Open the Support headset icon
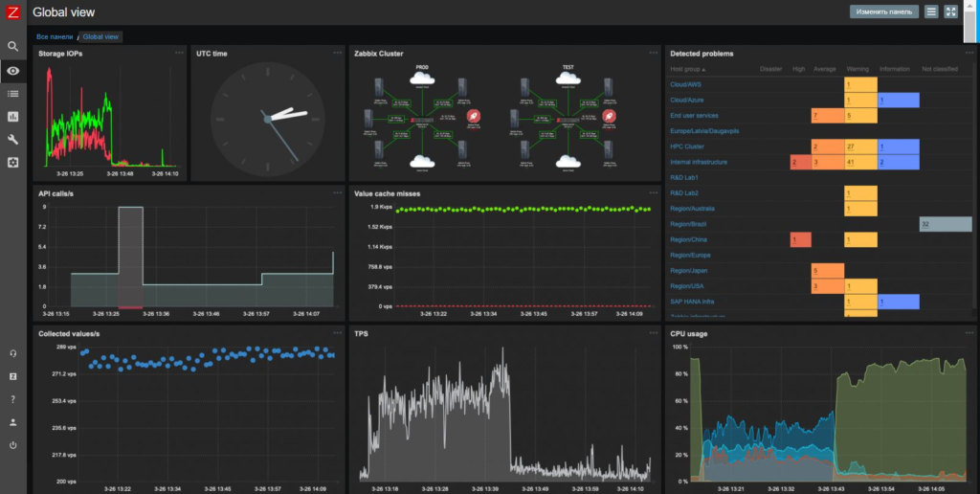 point(12,353)
